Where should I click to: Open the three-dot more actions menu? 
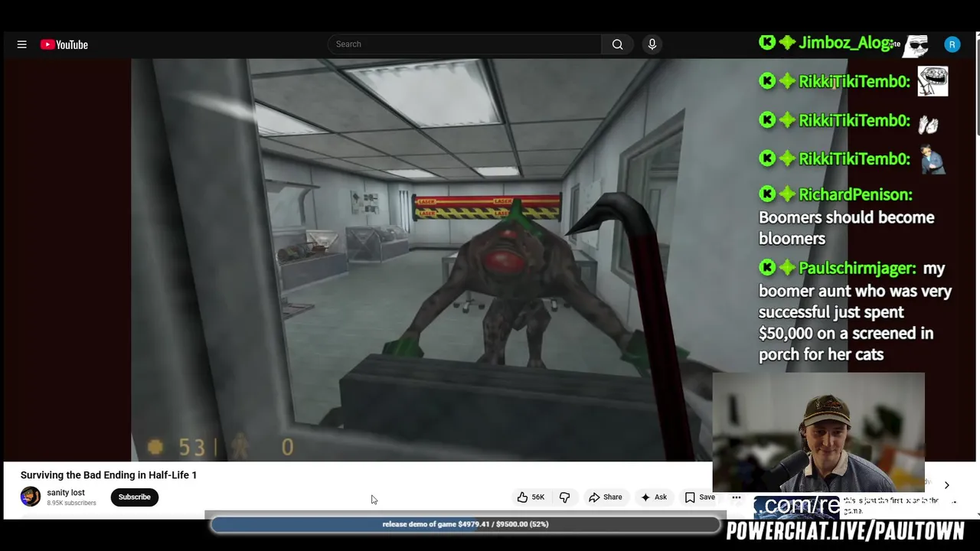[737, 497]
